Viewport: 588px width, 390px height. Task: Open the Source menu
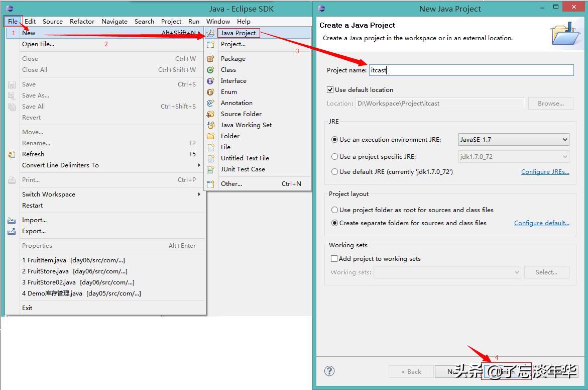point(53,22)
